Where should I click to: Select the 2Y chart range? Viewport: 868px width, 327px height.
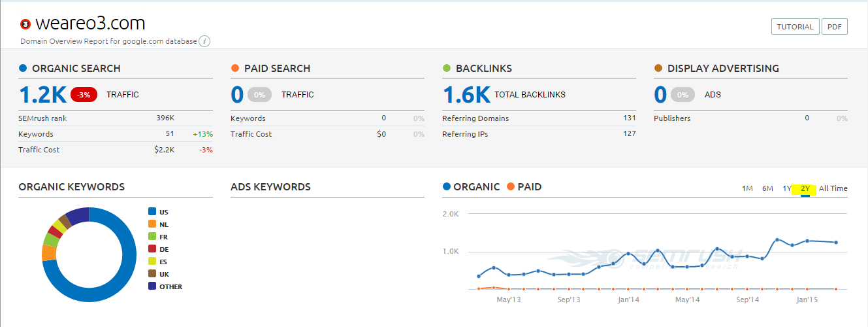805,188
